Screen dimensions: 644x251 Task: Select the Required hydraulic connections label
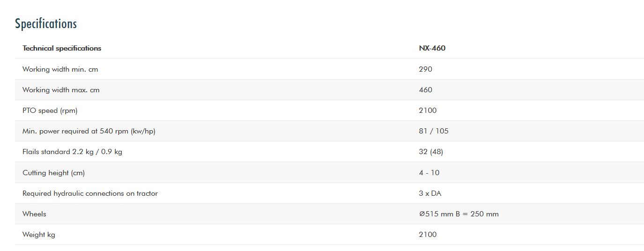(x=90, y=193)
